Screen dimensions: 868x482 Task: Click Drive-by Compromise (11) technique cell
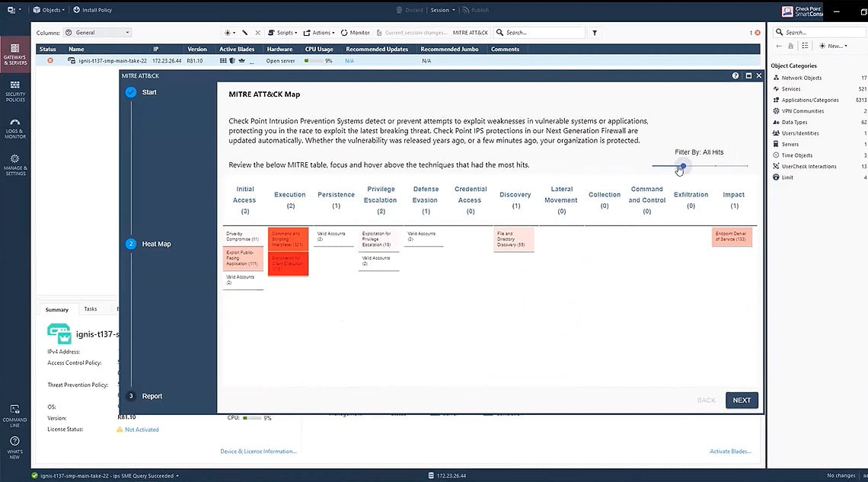(x=243, y=236)
